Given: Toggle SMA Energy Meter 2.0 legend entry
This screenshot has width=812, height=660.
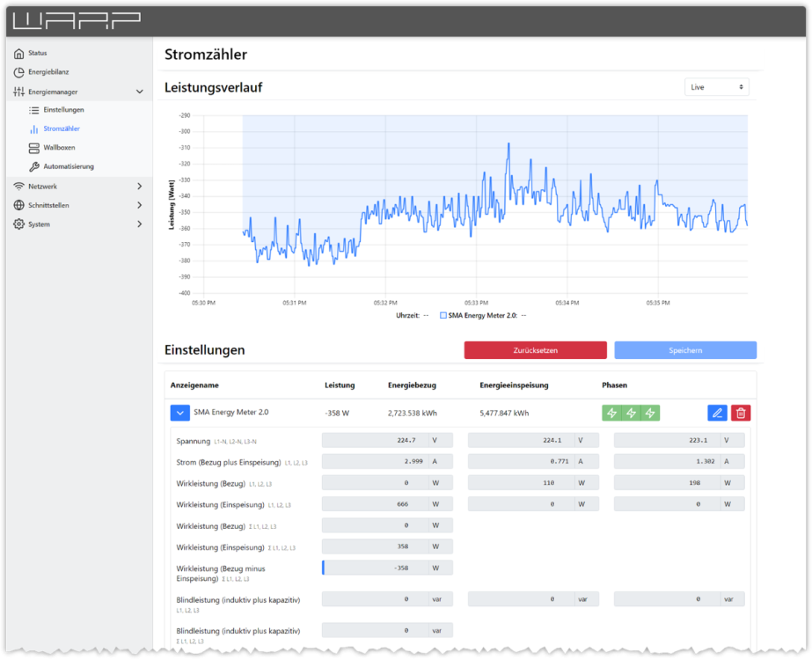Looking at the screenshot, I should coord(480,314).
